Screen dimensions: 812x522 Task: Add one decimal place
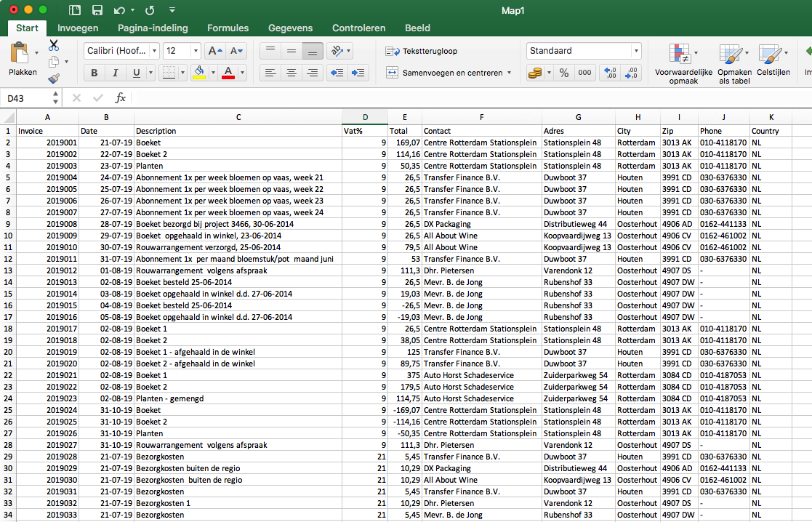pyautogui.click(x=610, y=73)
